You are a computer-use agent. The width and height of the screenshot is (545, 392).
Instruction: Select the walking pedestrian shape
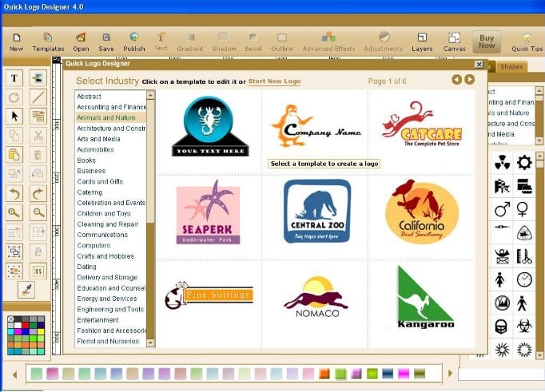coord(522,303)
